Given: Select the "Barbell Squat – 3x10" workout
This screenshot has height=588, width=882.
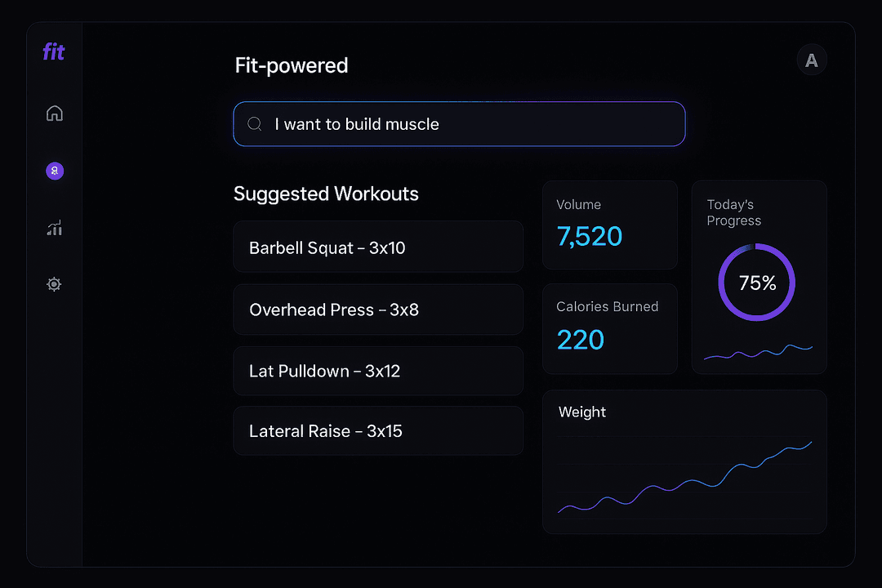Looking at the screenshot, I should (x=378, y=246).
